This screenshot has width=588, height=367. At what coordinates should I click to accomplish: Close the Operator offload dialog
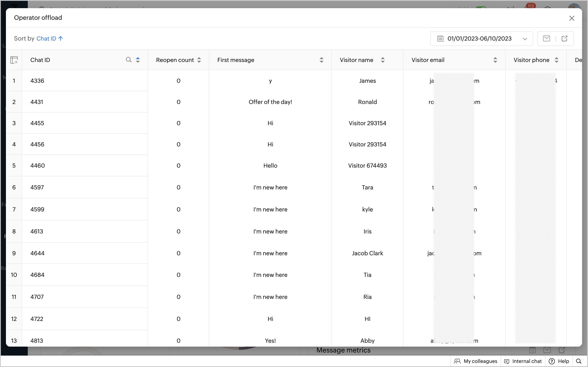(x=572, y=18)
